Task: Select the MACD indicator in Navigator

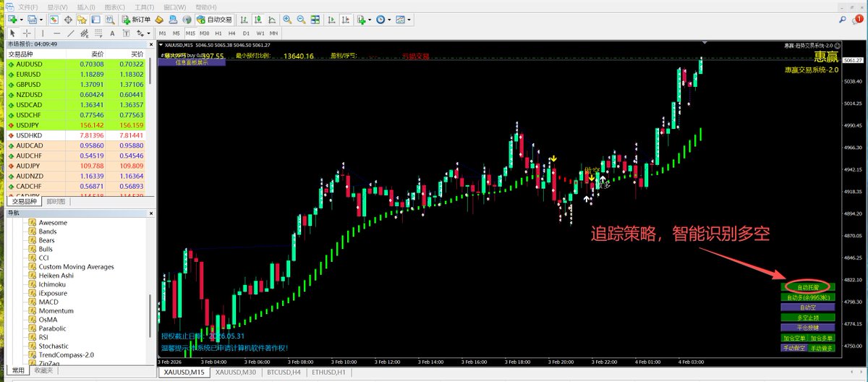Action: coord(48,302)
